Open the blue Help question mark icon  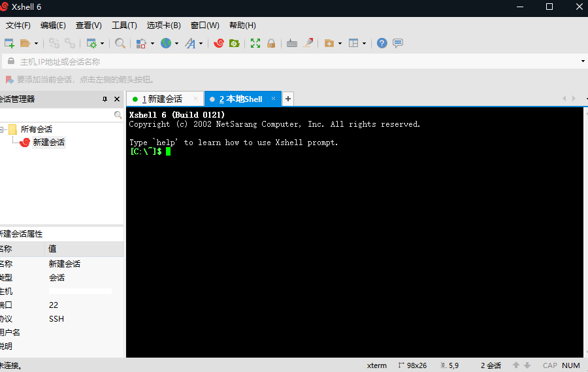[382, 43]
